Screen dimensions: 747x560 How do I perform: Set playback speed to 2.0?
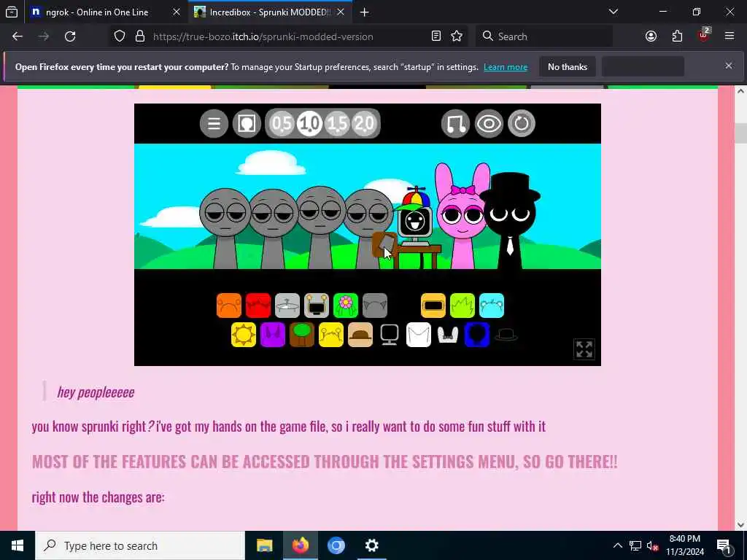pyautogui.click(x=365, y=124)
